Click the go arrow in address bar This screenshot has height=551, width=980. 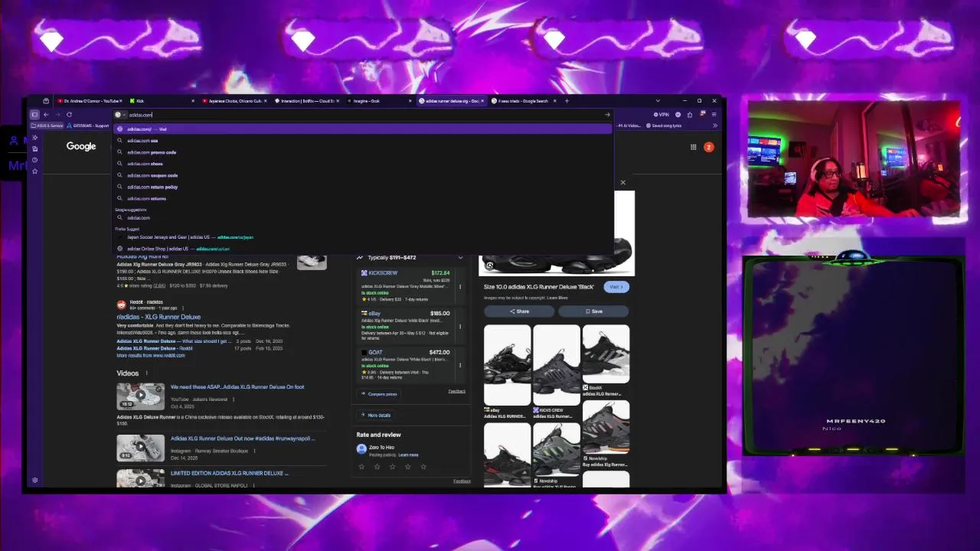(607, 115)
